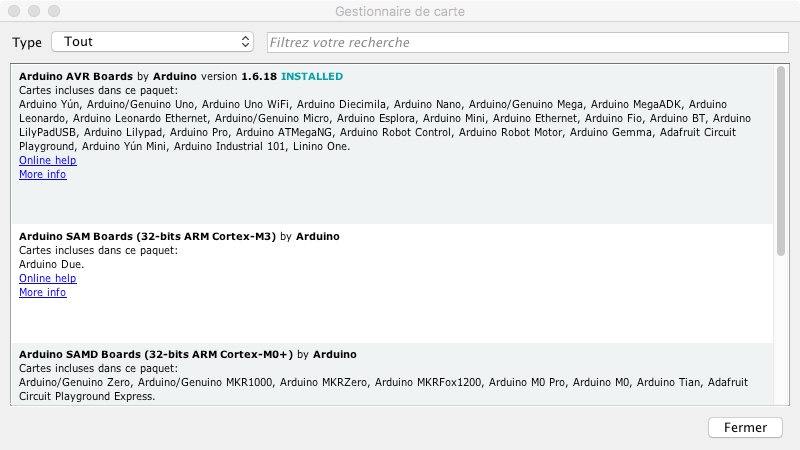Select the Arduino SAM Boards package entry
Image resolution: width=800 pixels, height=450 pixels.
pos(400,315)
